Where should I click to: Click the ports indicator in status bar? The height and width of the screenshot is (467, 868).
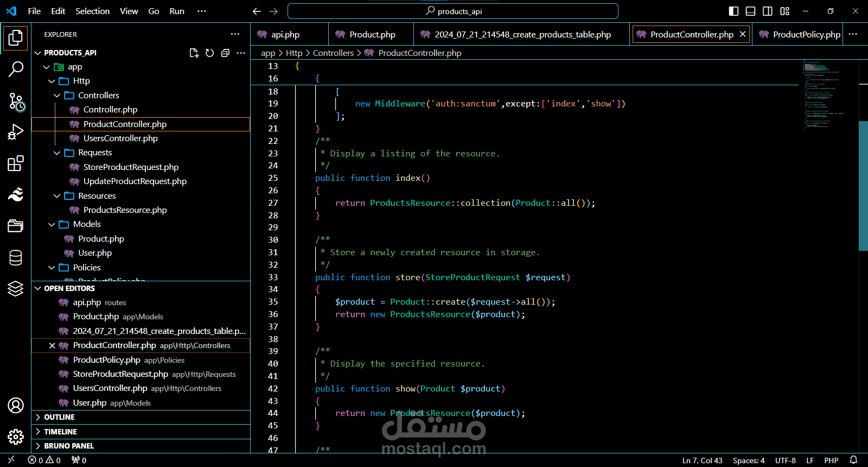click(79, 460)
